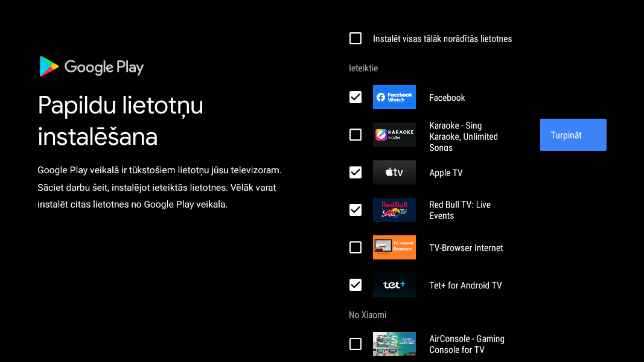The width and height of the screenshot is (644, 362).
Task: Click the AirConsole app thumbnail
Action: point(394,344)
